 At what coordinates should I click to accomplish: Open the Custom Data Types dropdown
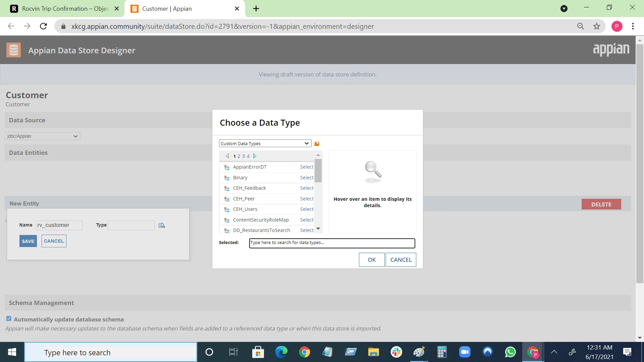pos(265,143)
